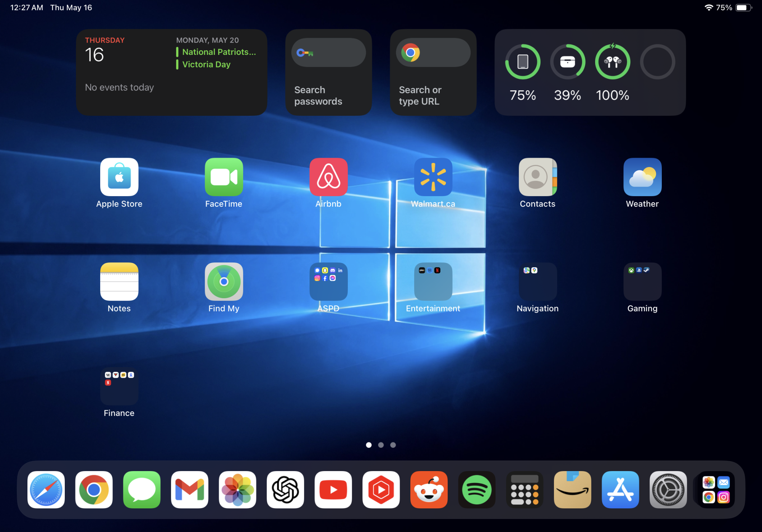Screen dimensions: 762x532
Task: Launch the Walmart.ca app
Action: click(433, 177)
